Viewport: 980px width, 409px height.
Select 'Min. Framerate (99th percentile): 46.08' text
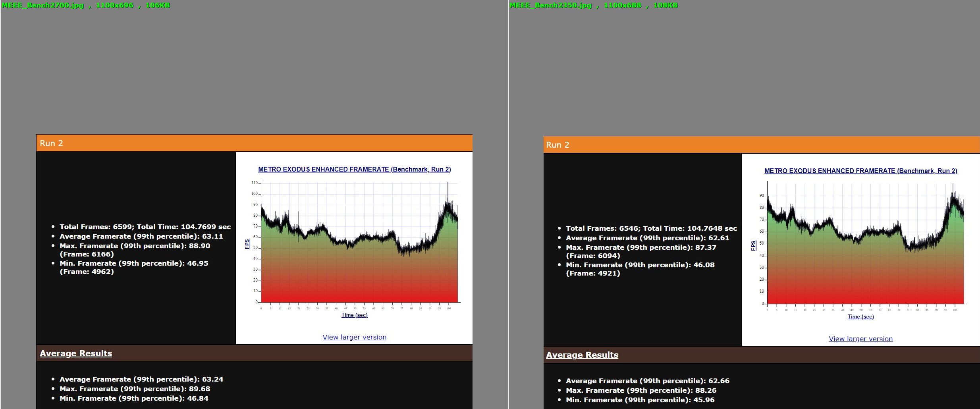pos(640,265)
